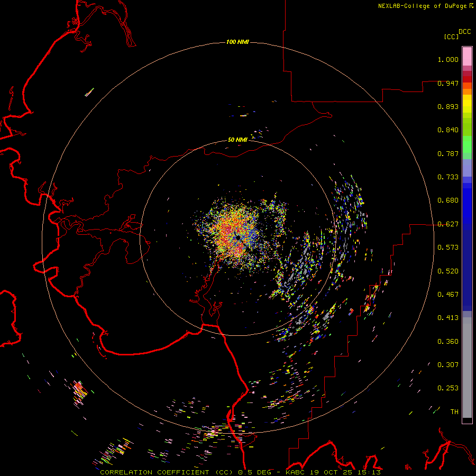Click the 1.000 legend value
The image size is (476, 476).
click(448, 59)
